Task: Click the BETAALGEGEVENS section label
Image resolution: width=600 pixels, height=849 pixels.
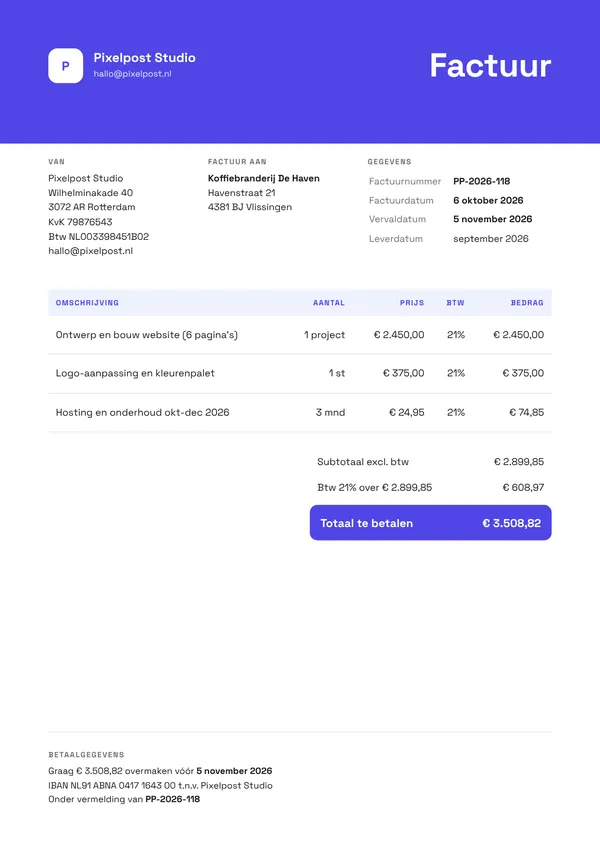Action: (x=86, y=754)
